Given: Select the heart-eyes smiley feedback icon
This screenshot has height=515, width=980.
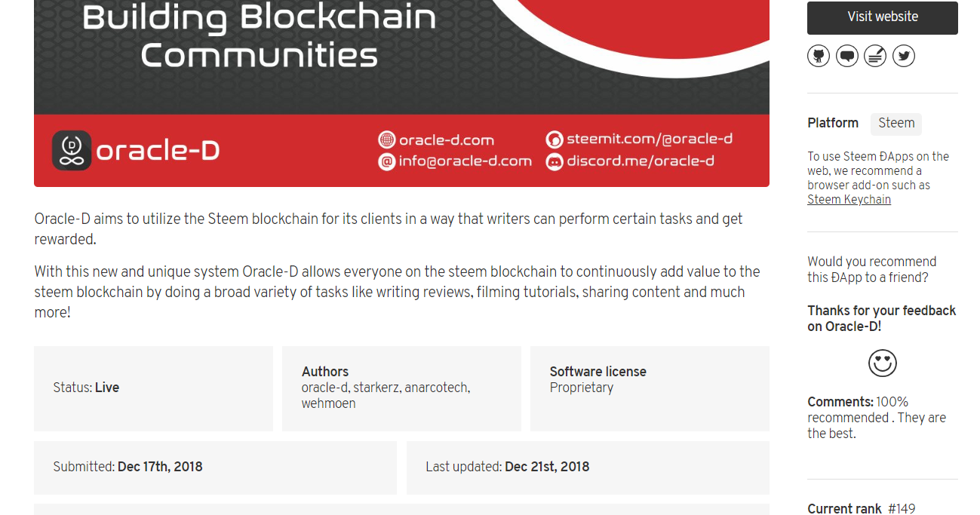Looking at the screenshot, I should [x=883, y=363].
